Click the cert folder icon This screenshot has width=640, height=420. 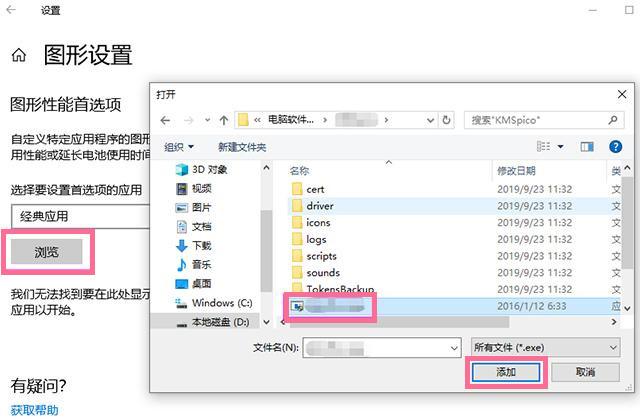click(x=297, y=189)
